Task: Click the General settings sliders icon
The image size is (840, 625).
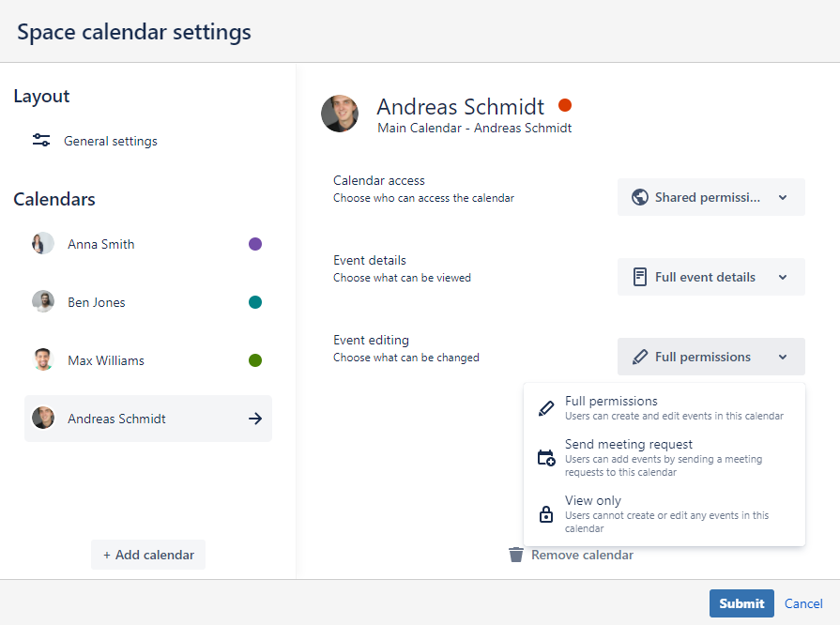Action: 41,141
